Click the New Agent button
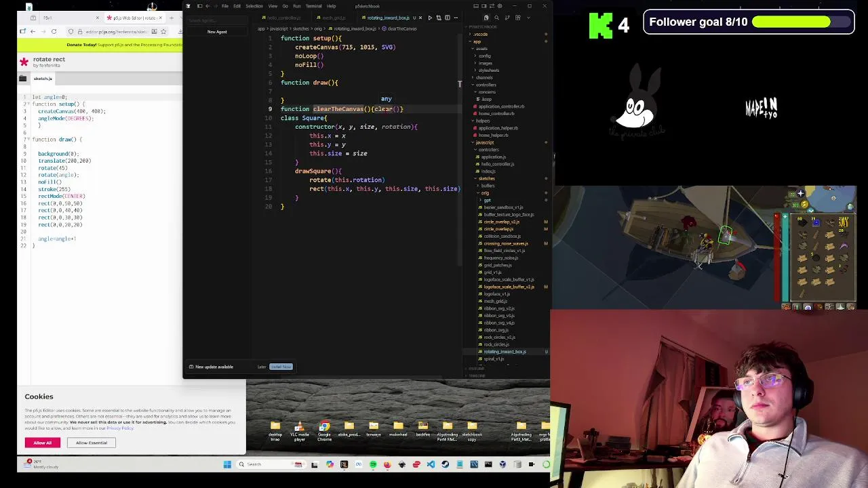The width and height of the screenshot is (868, 488). [x=217, y=32]
